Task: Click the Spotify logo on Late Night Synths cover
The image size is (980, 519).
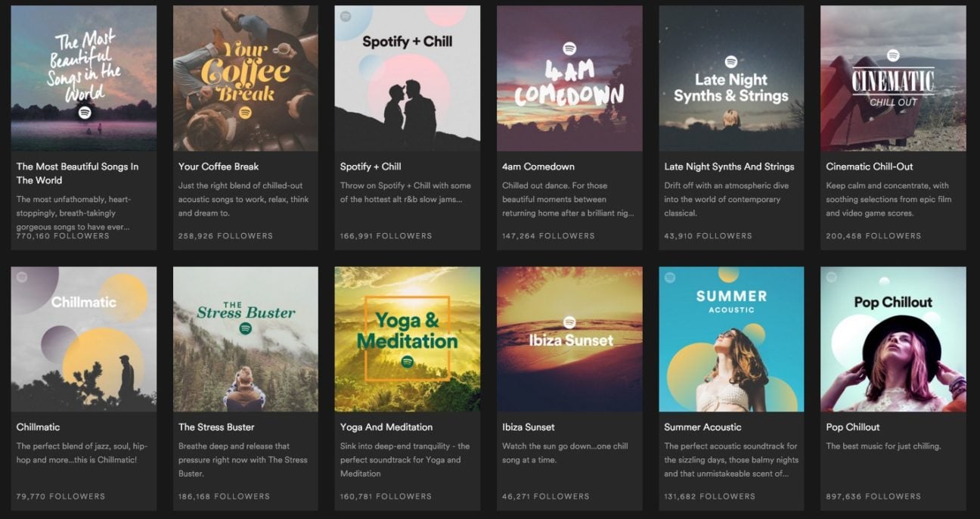Action: (x=730, y=61)
